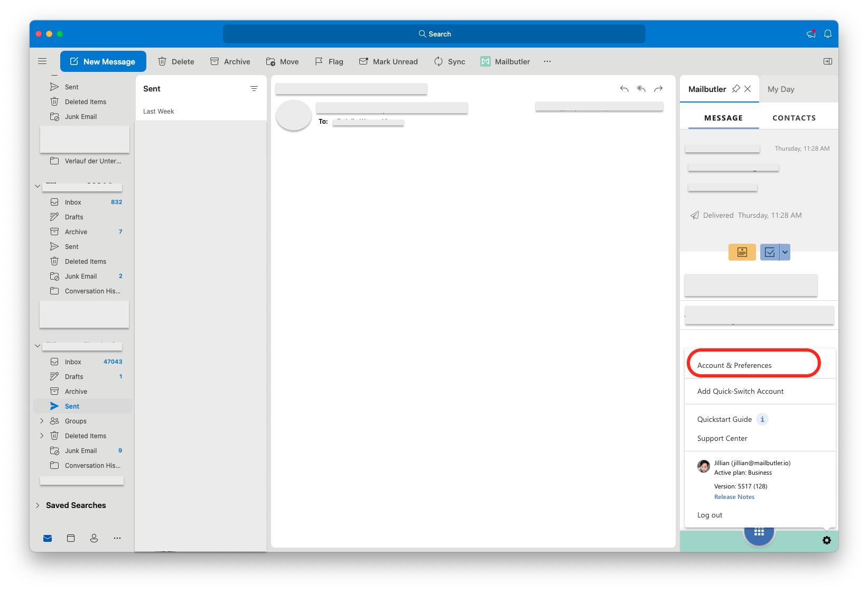Open the notifications bell icon
Screen dimensions: 868x591
[x=828, y=34]
